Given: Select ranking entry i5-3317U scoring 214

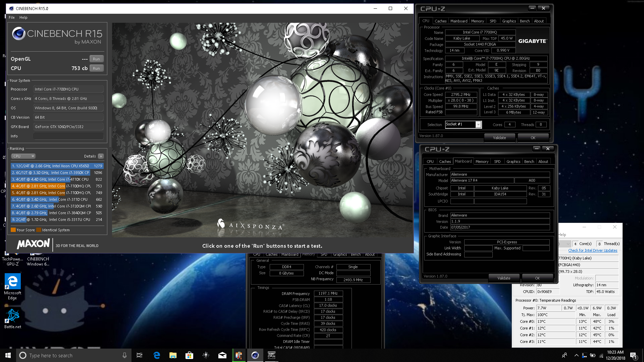Looking at the screenshot, I should 57,220.
